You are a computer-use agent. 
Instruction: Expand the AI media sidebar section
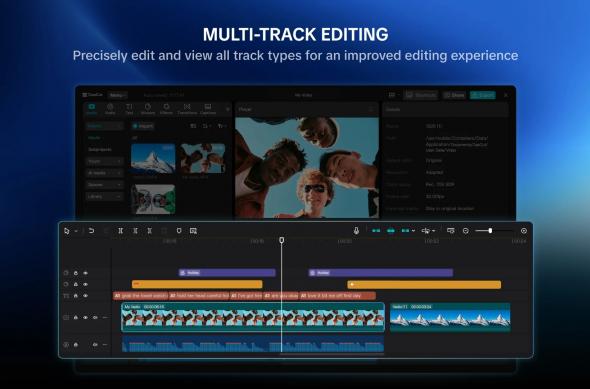pos(105,173)
